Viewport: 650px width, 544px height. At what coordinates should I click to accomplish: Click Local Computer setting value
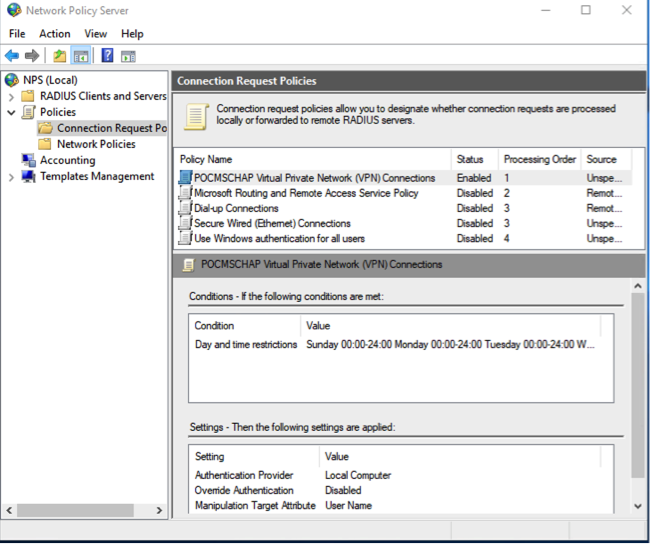pos(358,475)
